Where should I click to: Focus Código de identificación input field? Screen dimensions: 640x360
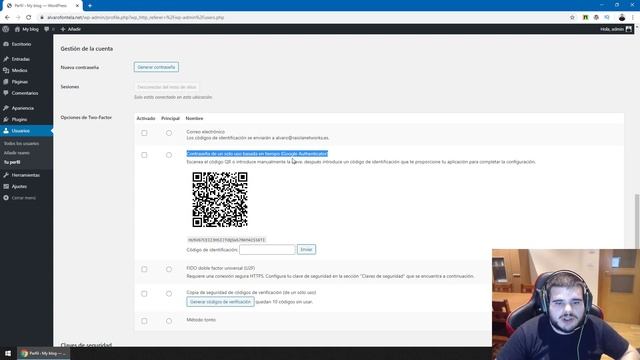point(267,249)
